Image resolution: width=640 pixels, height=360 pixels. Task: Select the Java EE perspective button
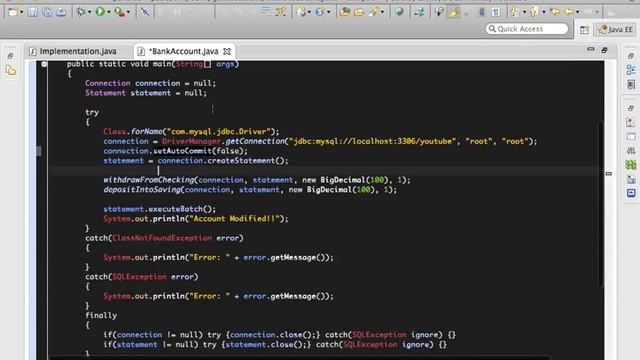[616, 29]
